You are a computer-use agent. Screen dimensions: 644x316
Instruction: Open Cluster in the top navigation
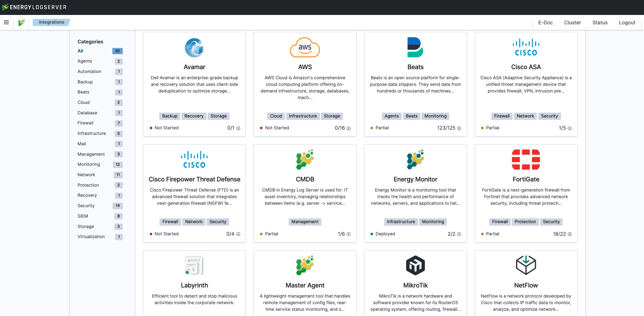pos(572,23)
